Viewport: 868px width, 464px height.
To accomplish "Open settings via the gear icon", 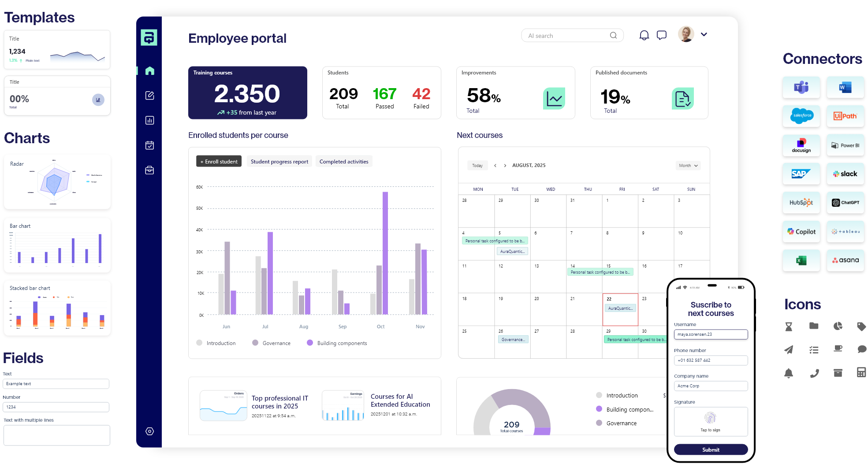I will [x=149, y=431].
